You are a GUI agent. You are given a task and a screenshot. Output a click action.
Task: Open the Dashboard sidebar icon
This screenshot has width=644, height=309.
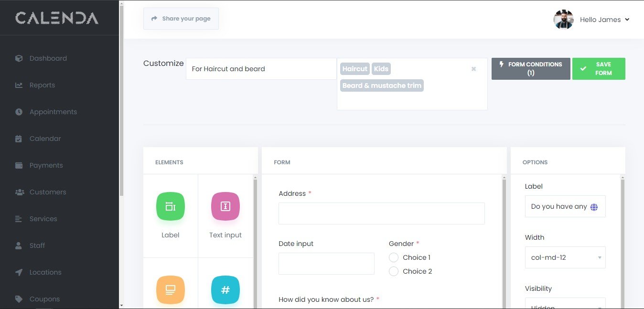pyautogui.click(x=19, y=58)
